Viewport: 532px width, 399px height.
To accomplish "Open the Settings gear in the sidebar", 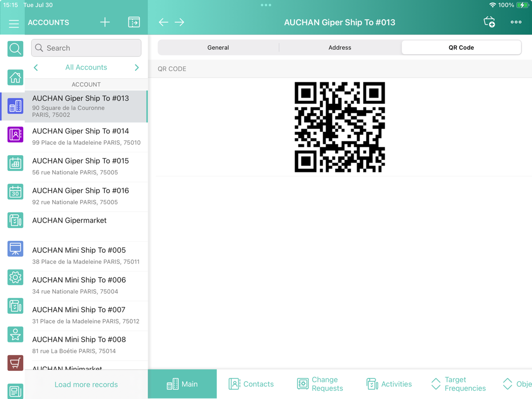I will (15, 277).
